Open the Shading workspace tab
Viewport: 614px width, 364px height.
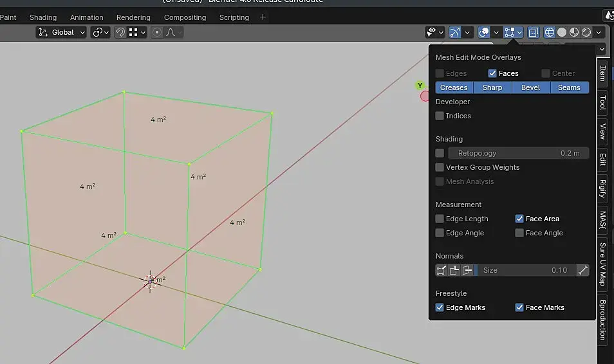pos(43,17)
